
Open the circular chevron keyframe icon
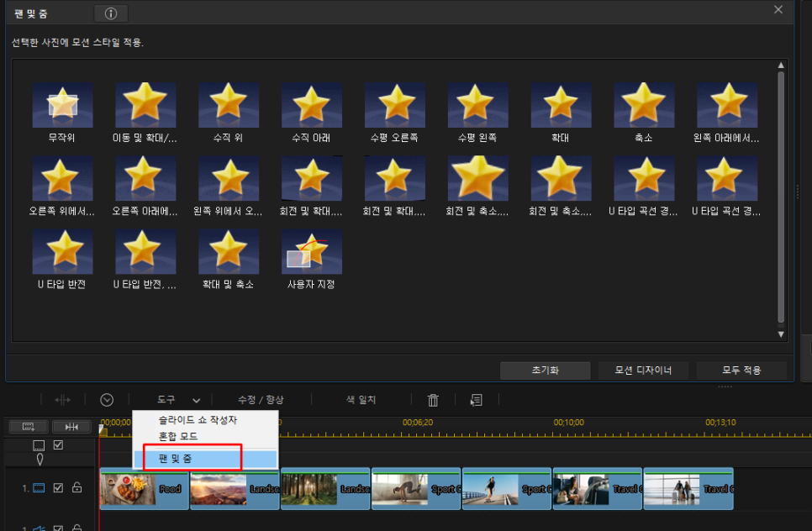point(107,400)
